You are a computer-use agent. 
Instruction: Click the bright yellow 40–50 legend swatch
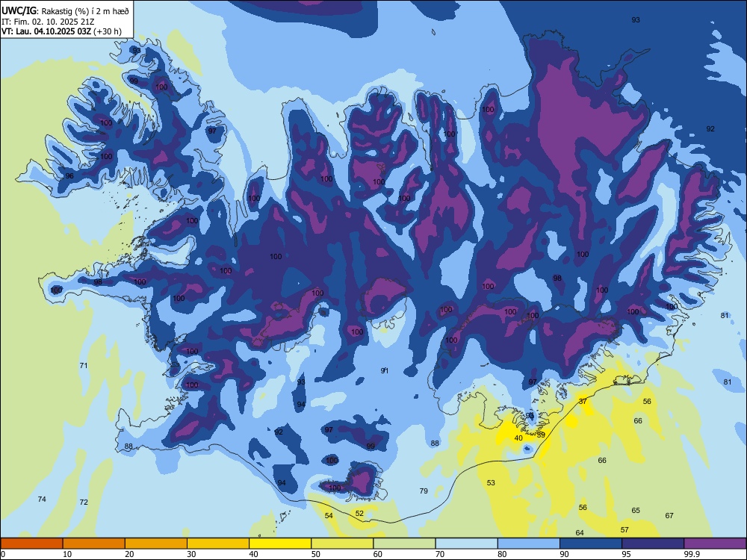pos(280,544)
